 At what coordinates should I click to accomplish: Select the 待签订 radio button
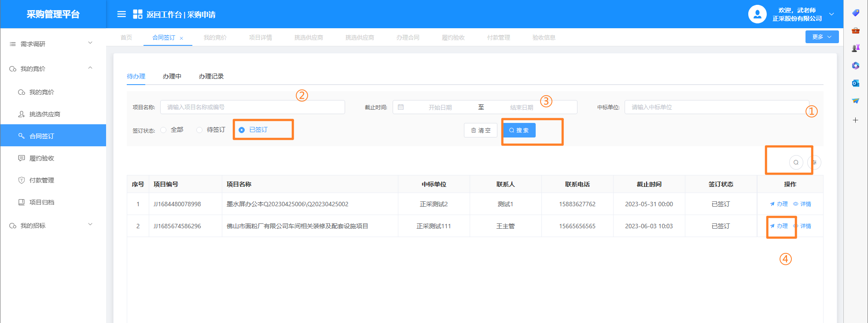pyautogui.click(x=199, y=130)
